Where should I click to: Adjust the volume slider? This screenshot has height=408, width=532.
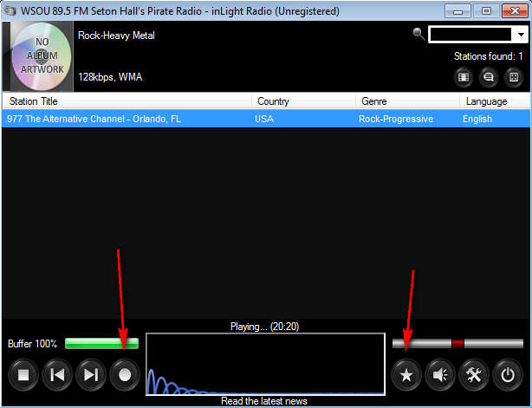pos(457,343)
